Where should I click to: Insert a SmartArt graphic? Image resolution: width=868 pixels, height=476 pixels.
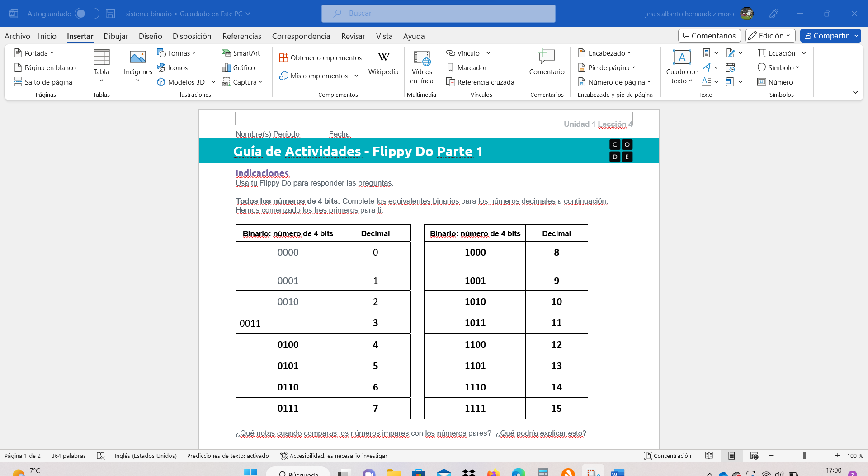(x=241, y=53)
